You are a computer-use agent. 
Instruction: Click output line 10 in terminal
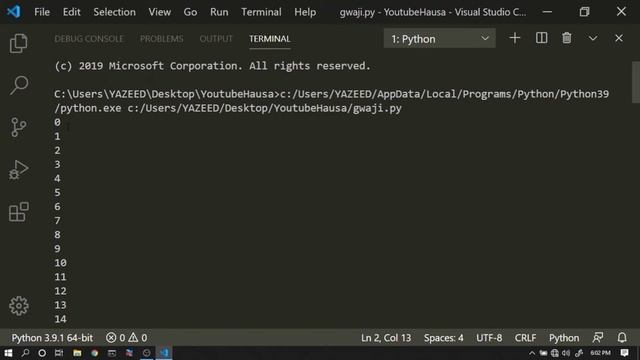60,263
